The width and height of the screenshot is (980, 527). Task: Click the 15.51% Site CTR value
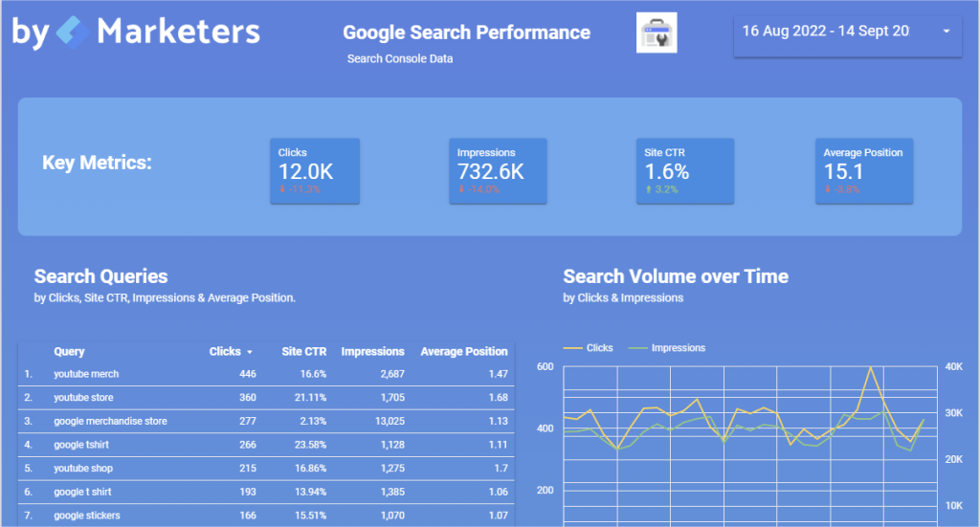pyautogui.click(x=310, y=516)
